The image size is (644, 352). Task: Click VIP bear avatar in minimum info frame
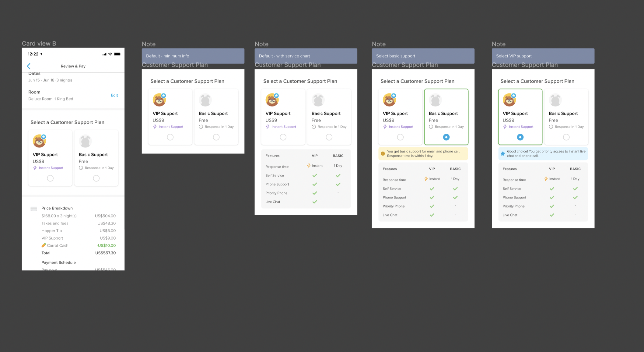pyautogui.click(x=159, y=100)
